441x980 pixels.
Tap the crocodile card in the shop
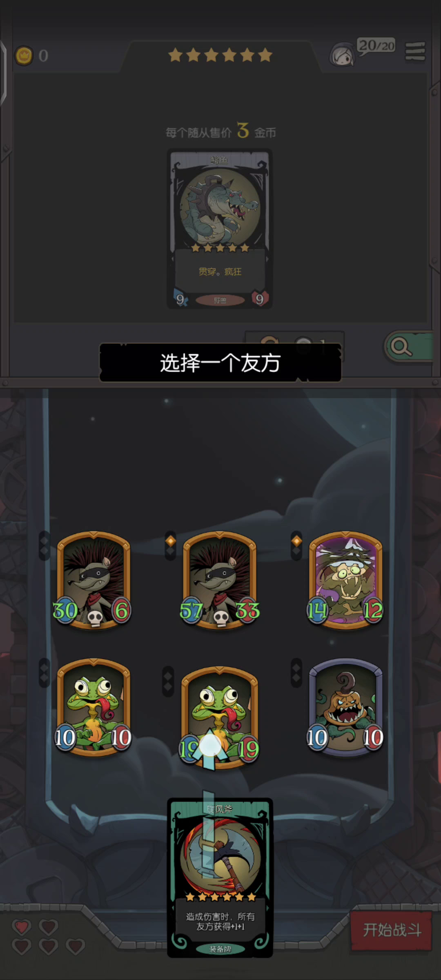220,229
